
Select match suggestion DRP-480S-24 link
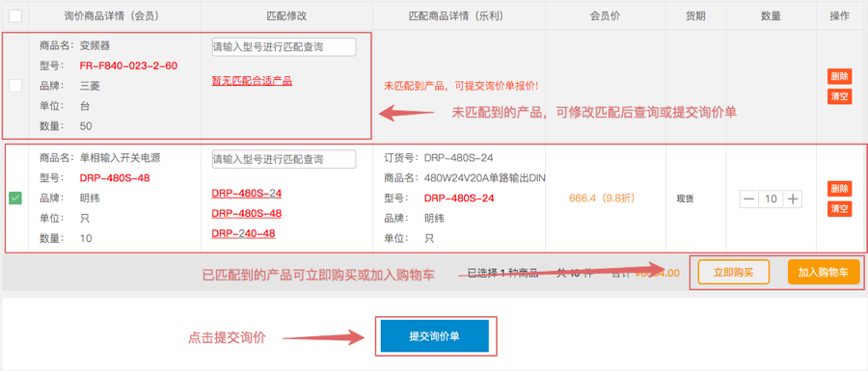(247, 194)
